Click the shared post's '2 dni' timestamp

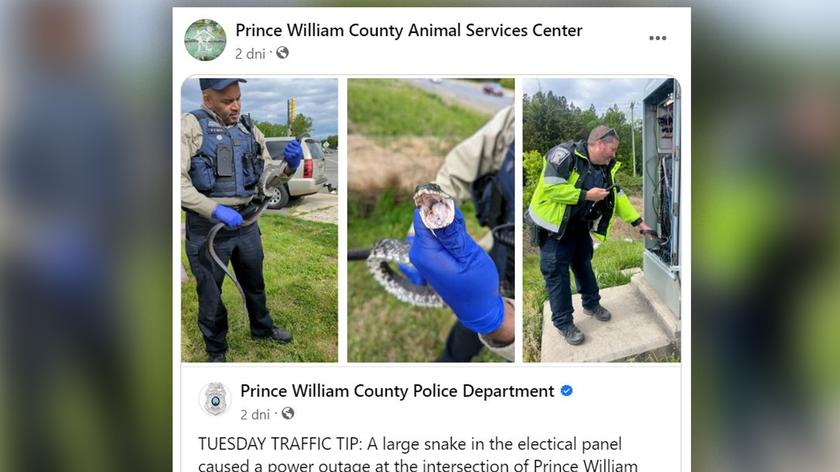pyautogui.click(x=254, y=414)
